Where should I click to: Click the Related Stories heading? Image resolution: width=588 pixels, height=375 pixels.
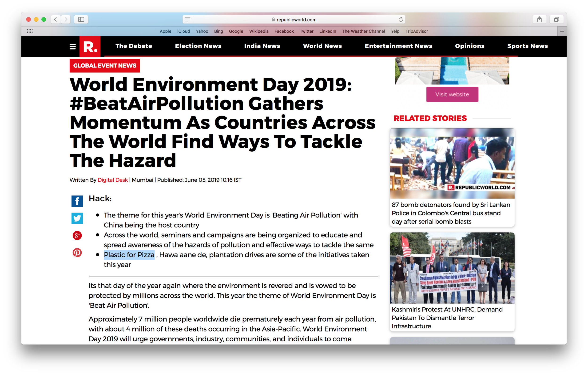click(x=430, y=118)
